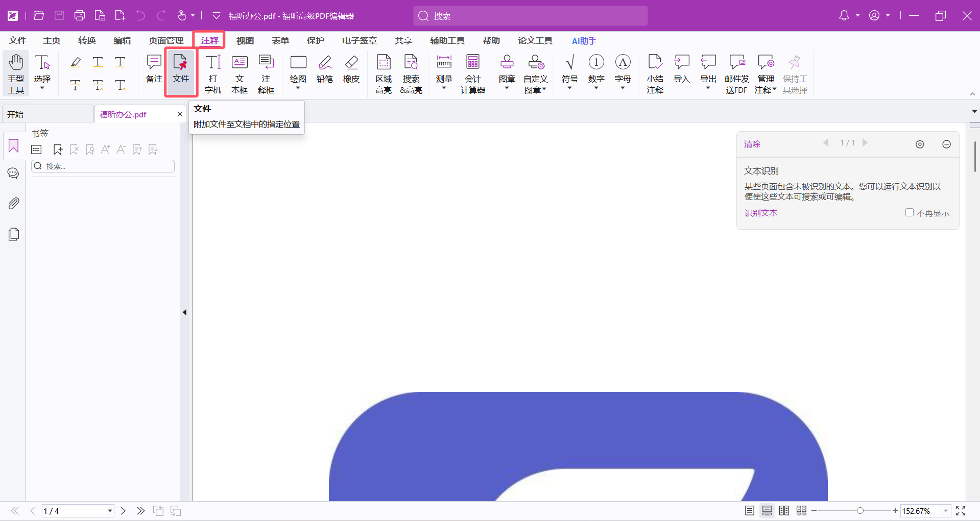The image size is (980, 521).
Task: Open the 会计计算器 calculator tool
Action: coord(472,73)
